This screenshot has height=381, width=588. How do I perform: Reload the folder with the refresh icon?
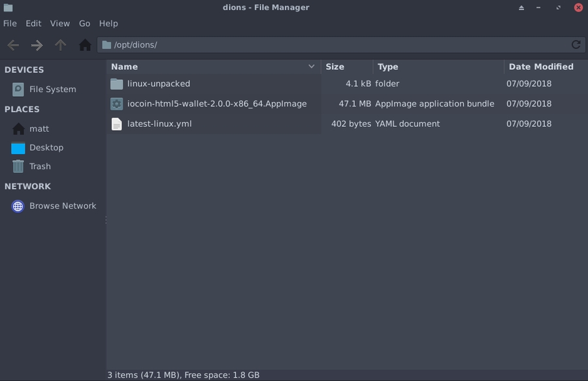coord(576,44)
